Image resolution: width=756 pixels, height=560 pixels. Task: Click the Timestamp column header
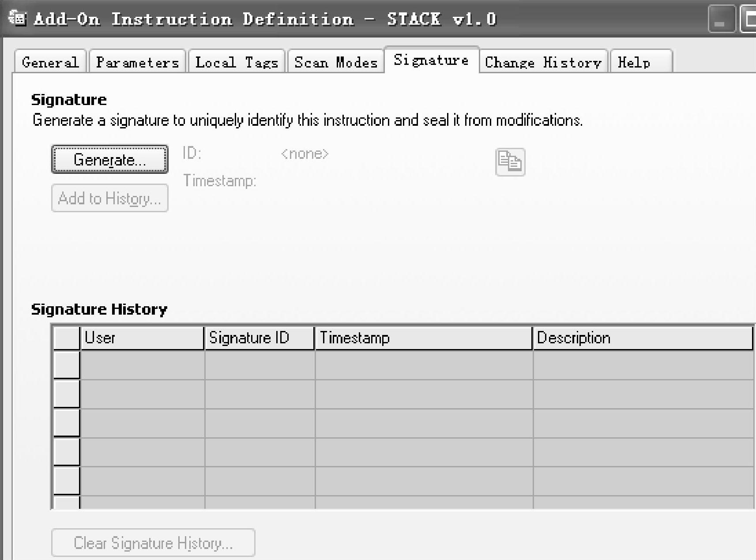[x=423, y=338]
